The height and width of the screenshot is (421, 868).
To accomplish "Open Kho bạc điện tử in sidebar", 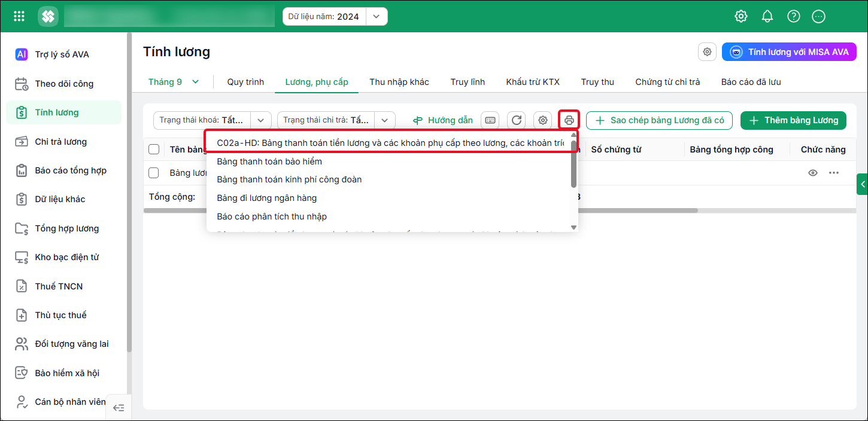I will click(x=63, y=257).
